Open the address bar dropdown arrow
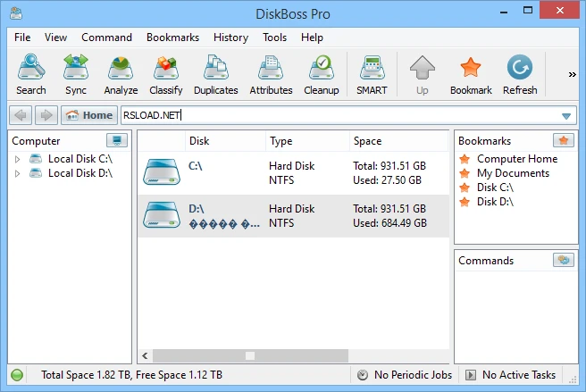 tap(566, 116)
